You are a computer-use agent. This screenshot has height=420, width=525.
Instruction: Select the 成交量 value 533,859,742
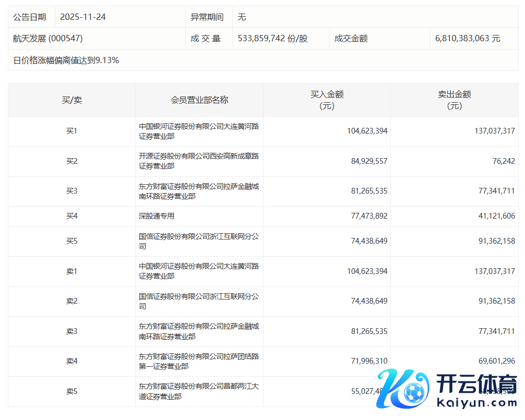[x=272, y=39]
